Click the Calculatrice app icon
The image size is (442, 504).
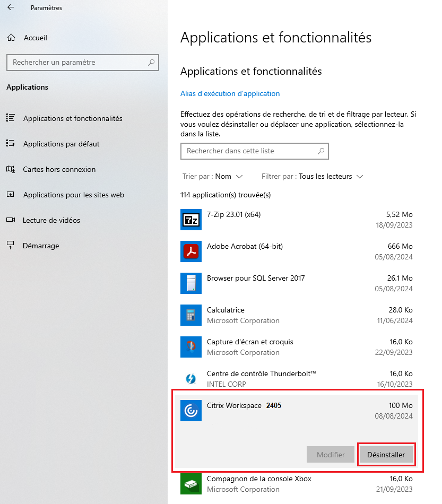coord(191,315)
